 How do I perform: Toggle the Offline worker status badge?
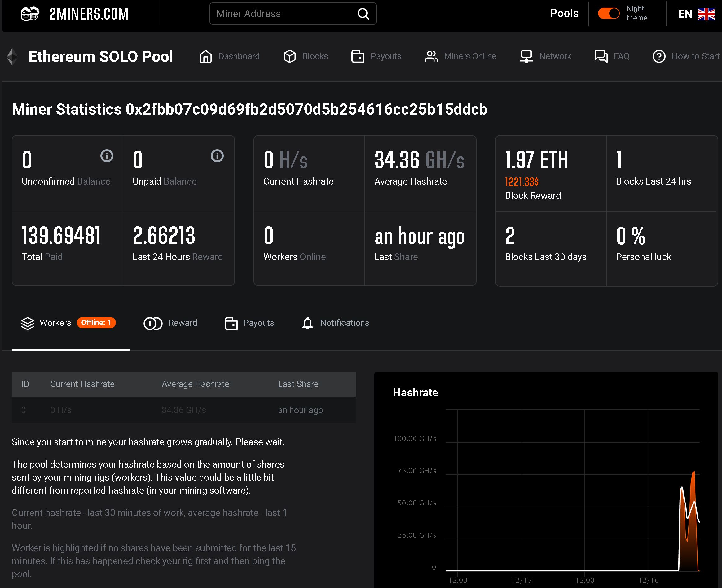coord(95,322)
